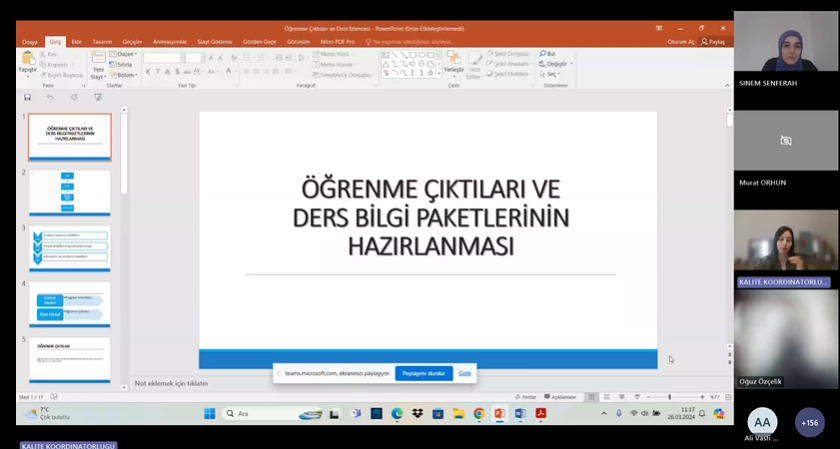Switch to Slide Sorter view in status bar
This screenshot has width=840, height=449.
[606, 397]
